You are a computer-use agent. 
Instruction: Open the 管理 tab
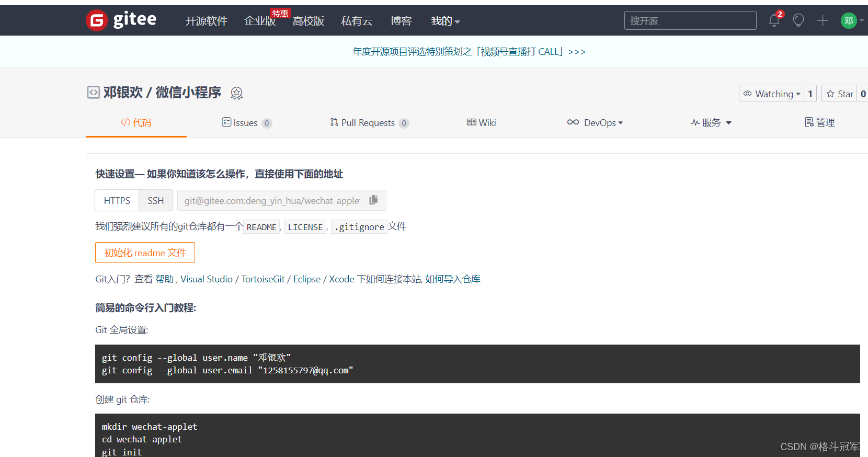[x=819, y=122]
